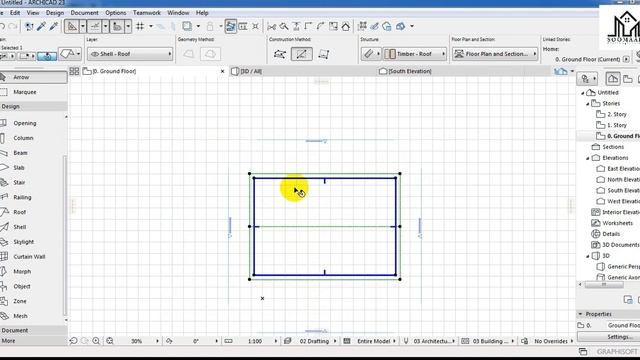Image resolution: width=640 pixels, height=360 pixels.
Task: Click the previous zoom icon in status bar
Action: tap(73, 341)
